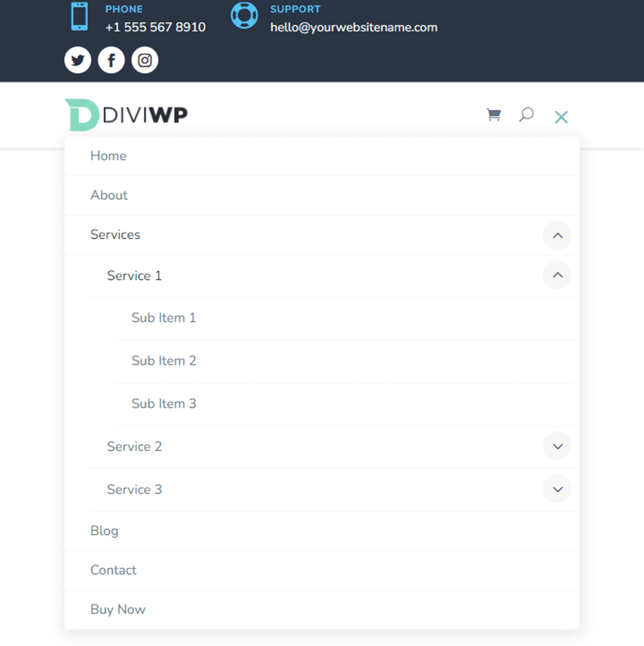Open the Facebook social icon
Screen dimensions: 644x646
[x=111, y=60]
